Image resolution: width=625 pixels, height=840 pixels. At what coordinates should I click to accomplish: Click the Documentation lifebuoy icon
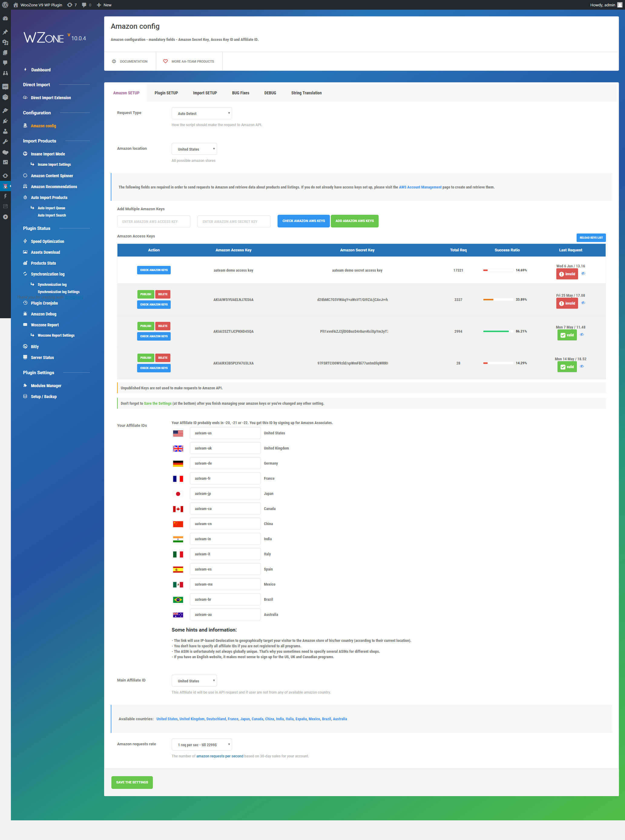114,61
